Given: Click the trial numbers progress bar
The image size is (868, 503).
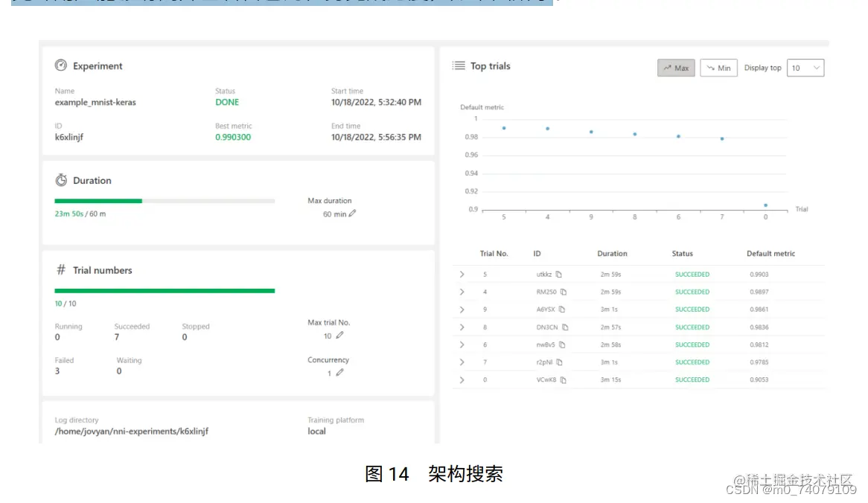Looking at the screenshot, I should pos(165,290).
